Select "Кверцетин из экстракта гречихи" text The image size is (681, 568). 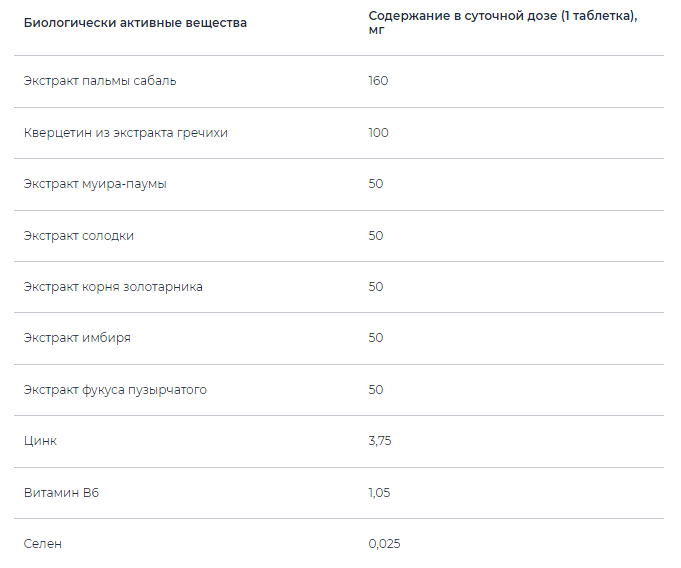point(126,133)
